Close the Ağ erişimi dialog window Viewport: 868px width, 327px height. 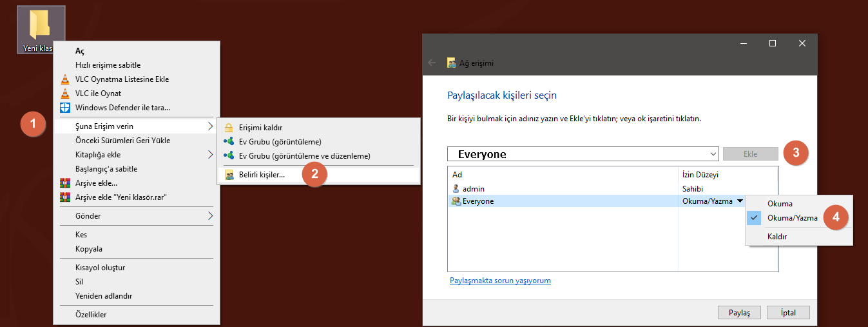pyautogui.click(x=802, y=43)
